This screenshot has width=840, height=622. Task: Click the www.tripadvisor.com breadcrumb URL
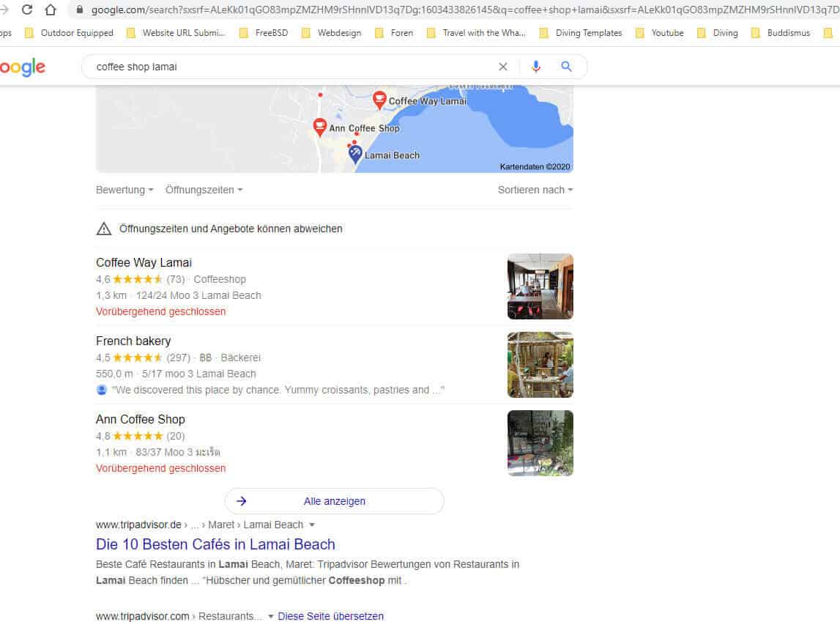(143, 616)
